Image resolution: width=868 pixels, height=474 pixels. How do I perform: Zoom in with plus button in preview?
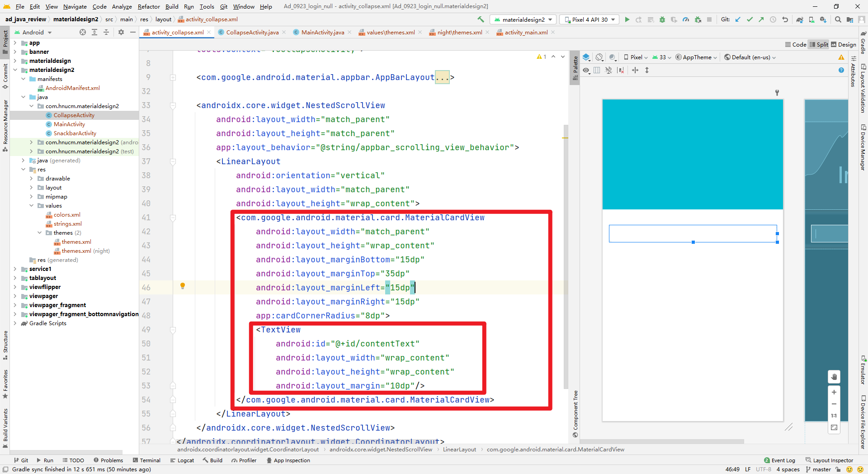(x=834, y=392)
